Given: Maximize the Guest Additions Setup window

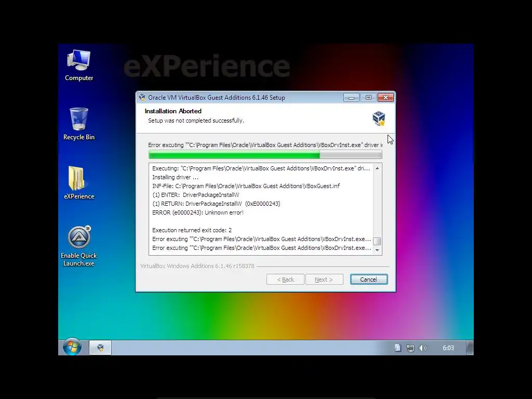Looking at the screenshot, I should tap(368, 98).
